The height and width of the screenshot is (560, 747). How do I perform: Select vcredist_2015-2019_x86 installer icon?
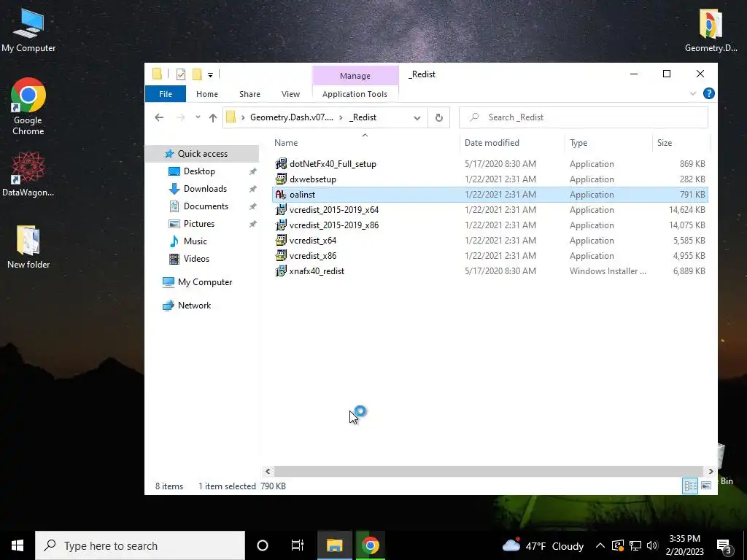point(281,225)
